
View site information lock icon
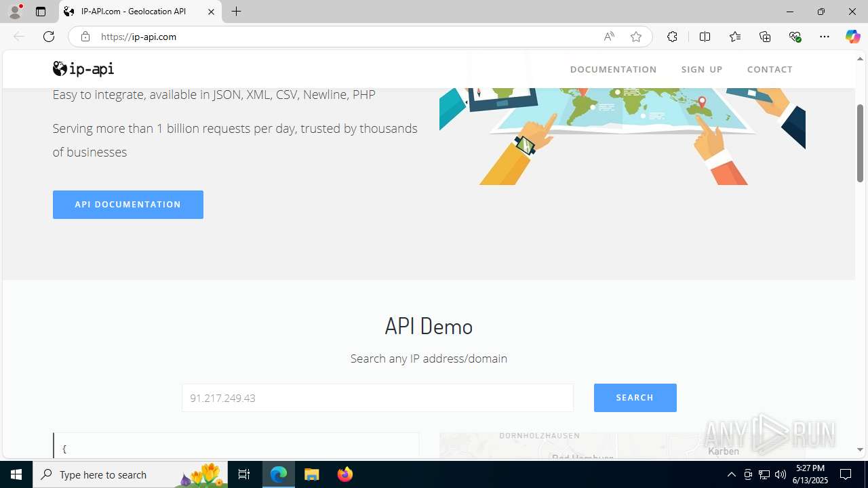tap(85, 37)
